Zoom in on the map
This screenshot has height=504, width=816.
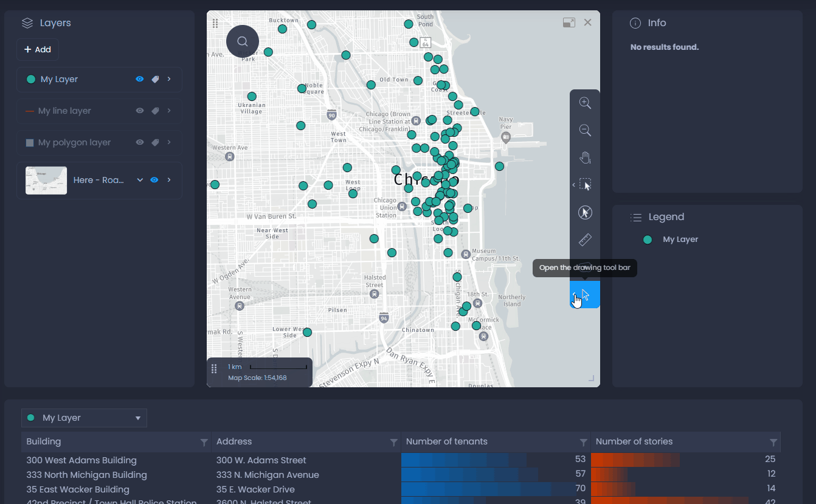(x=585, y=103)
